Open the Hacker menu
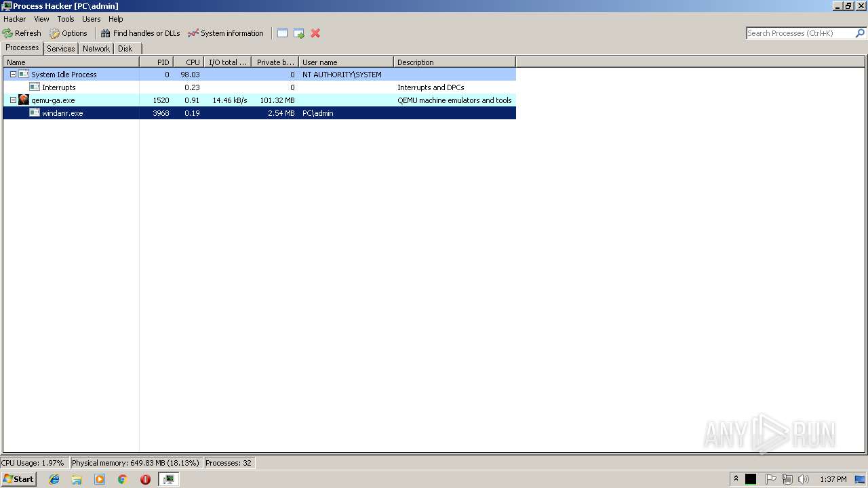 pyautogui.click(x=15, y=19)
